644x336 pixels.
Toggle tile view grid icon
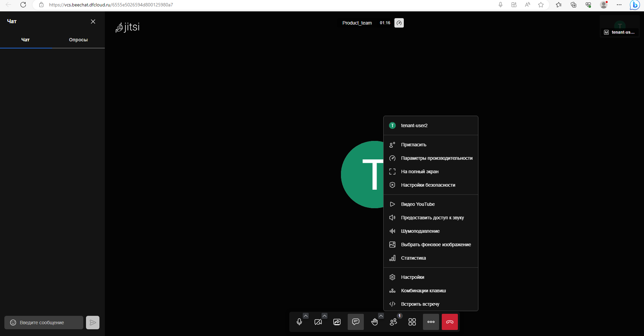412,322
